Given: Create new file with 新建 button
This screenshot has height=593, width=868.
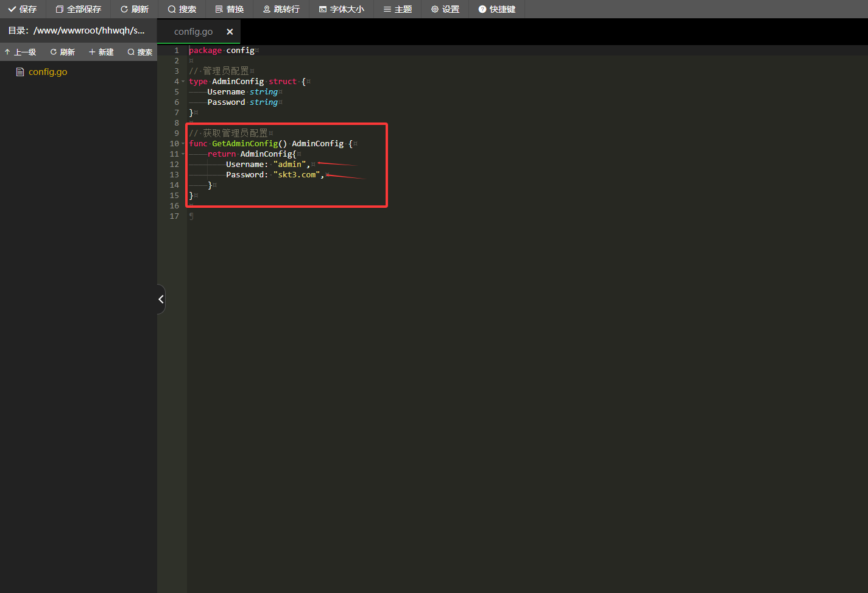Looking at the screenshot, I should (102, 52).
